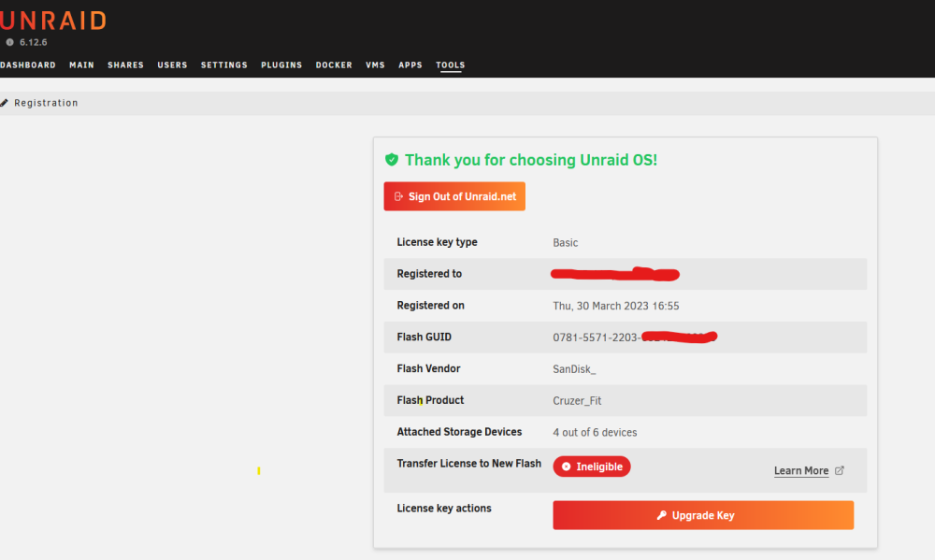935x560 pixels.
Task: Click the Attached Storage Devices label
Action: (x=459, y=432)
